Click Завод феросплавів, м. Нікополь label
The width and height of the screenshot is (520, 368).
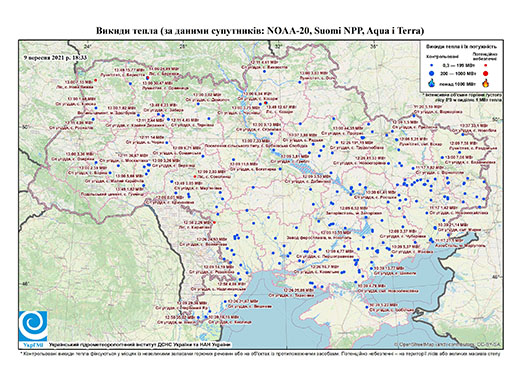tap(319, 238)
